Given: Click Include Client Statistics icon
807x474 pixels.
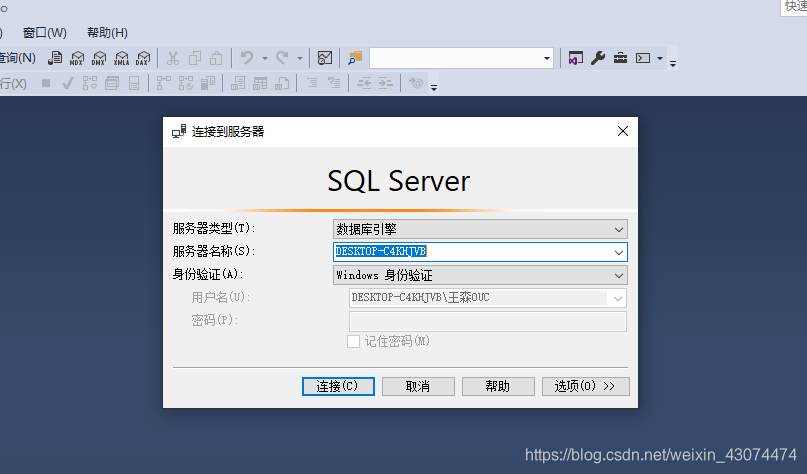Looking at the screenshot, I should click(x=207, y=83).
